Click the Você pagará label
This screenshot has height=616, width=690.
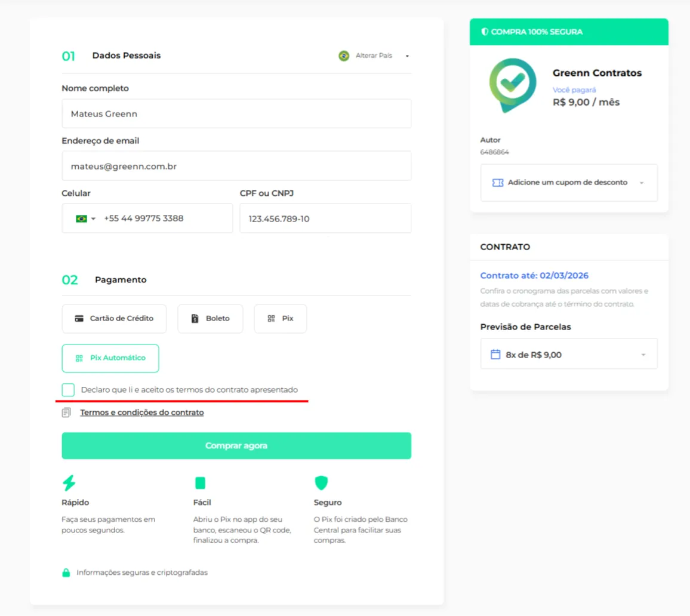(x=574, y=90)
